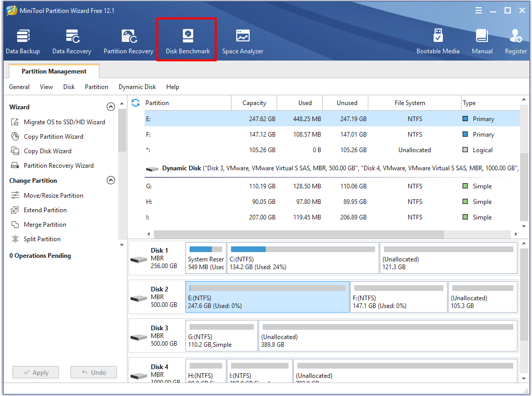
Task: Click the Register icon
Action: pyautogui.click(x=515, y=41)
